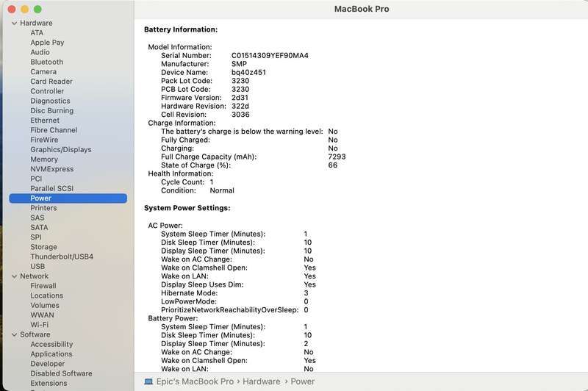Image resolution: width=588 pixels, height=391 pixels.
Task: Click state of charge value 66
Action: (x=333, y=165)
